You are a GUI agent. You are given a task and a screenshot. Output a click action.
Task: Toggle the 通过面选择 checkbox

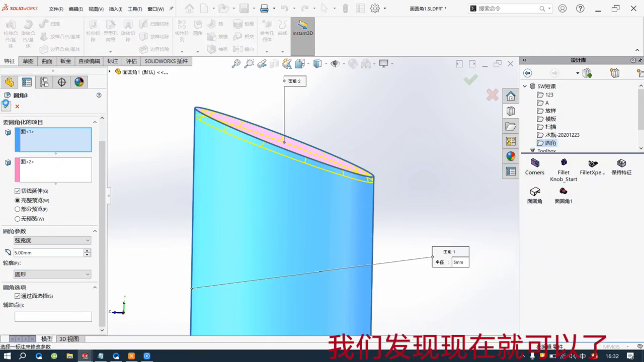click(18, 296)
